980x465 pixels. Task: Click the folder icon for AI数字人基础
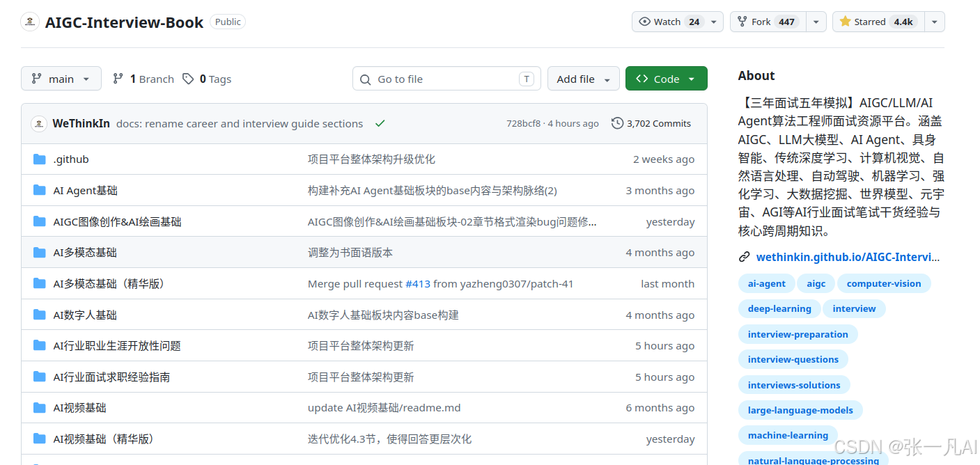click(x=40, y=315)
